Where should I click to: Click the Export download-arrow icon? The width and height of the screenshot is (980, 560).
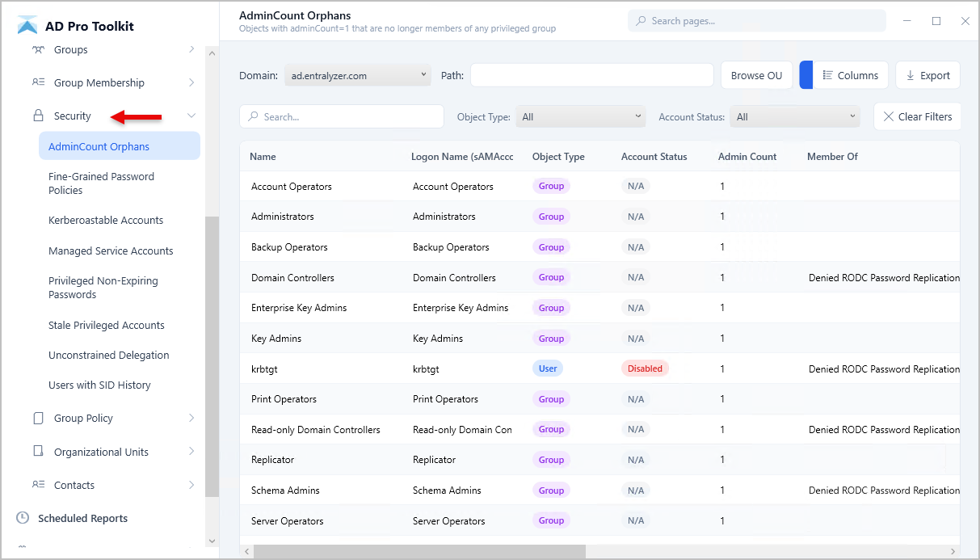click(x=911, y=74)
